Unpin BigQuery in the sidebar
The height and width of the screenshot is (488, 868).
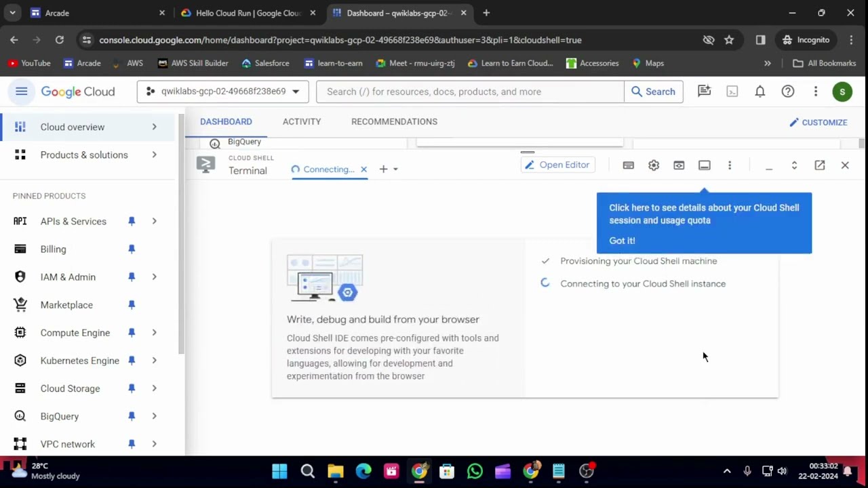coord(132,415)
